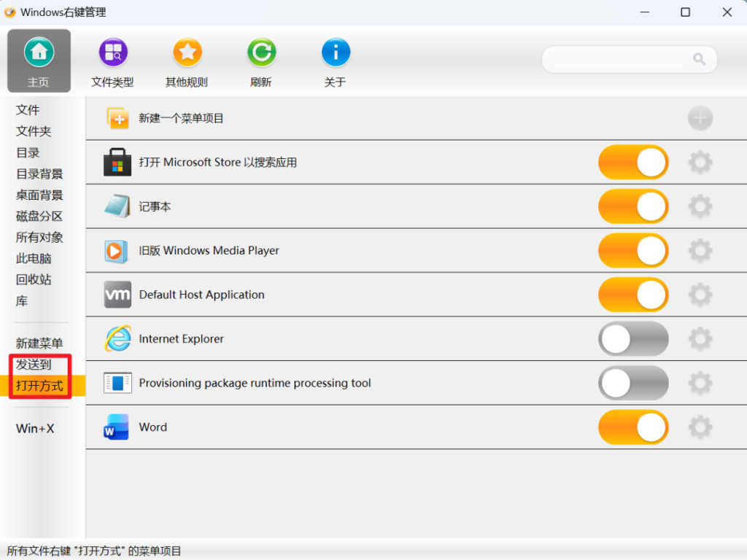Open the 文件类型 file types icon
The height and width of the screenshot is (560, 747).
(x=113, y=52)
